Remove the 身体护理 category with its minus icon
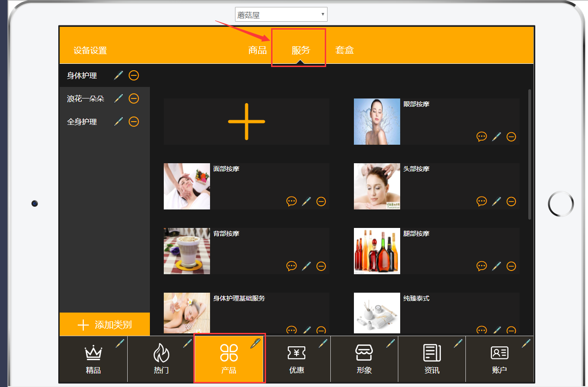588x387 pixels. click(134, 75)
